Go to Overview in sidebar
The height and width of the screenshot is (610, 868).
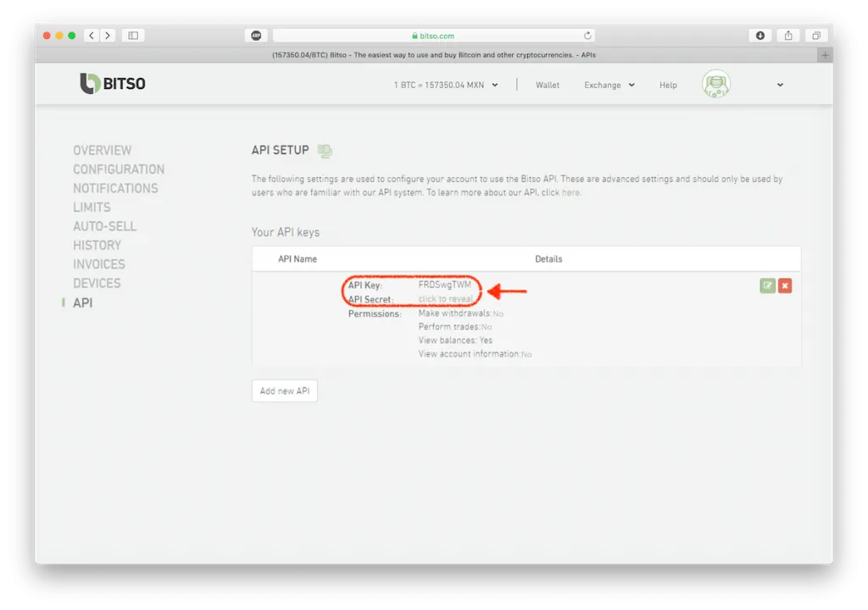pyautogui.click(x=103, y=151)
